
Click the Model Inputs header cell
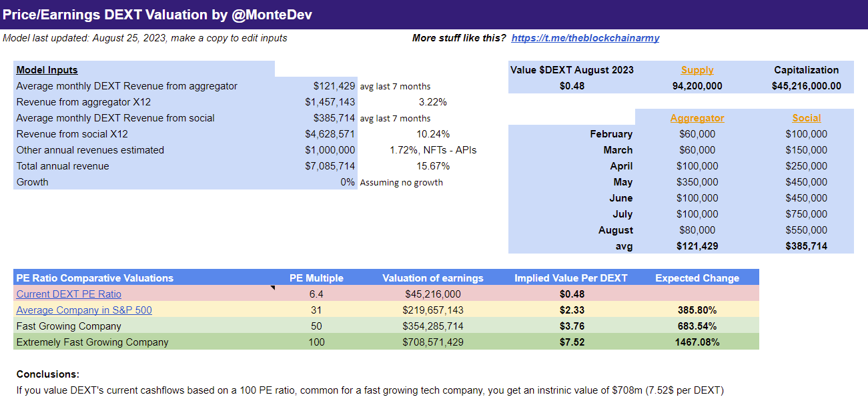click(x=47, y=69)
